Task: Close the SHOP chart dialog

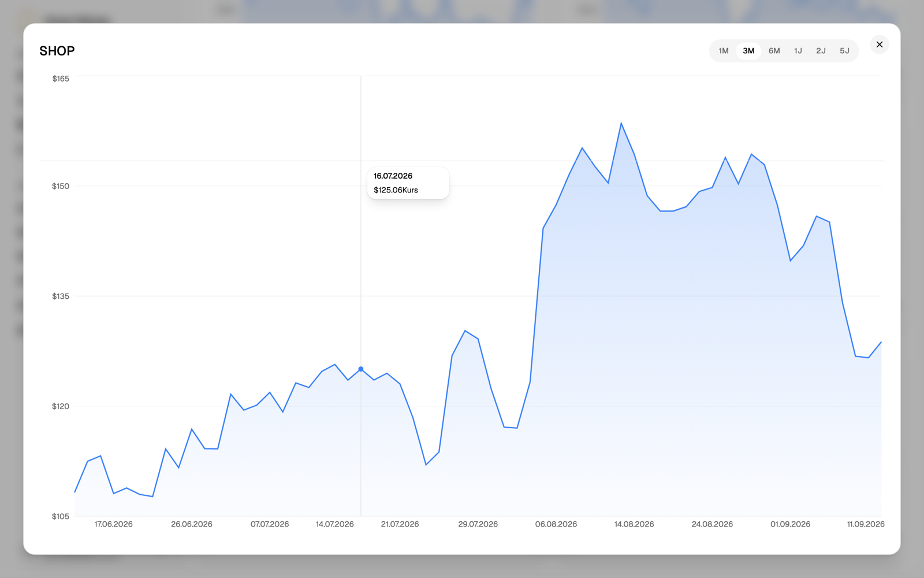Action: tap(880, 45)
